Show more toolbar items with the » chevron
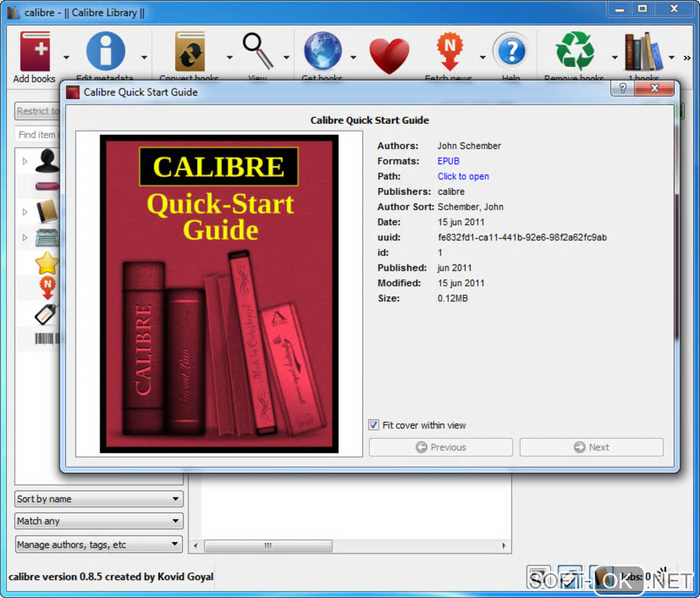This screenshot has height=598, width=700. [x=687, y=58]
